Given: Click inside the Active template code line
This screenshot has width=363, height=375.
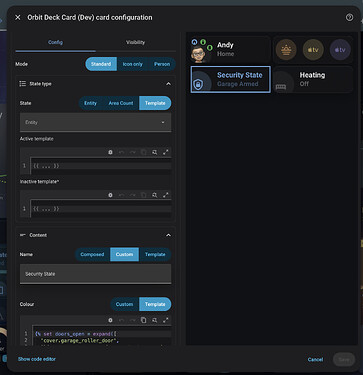Looking at the screenshot, I should (101, 166).
